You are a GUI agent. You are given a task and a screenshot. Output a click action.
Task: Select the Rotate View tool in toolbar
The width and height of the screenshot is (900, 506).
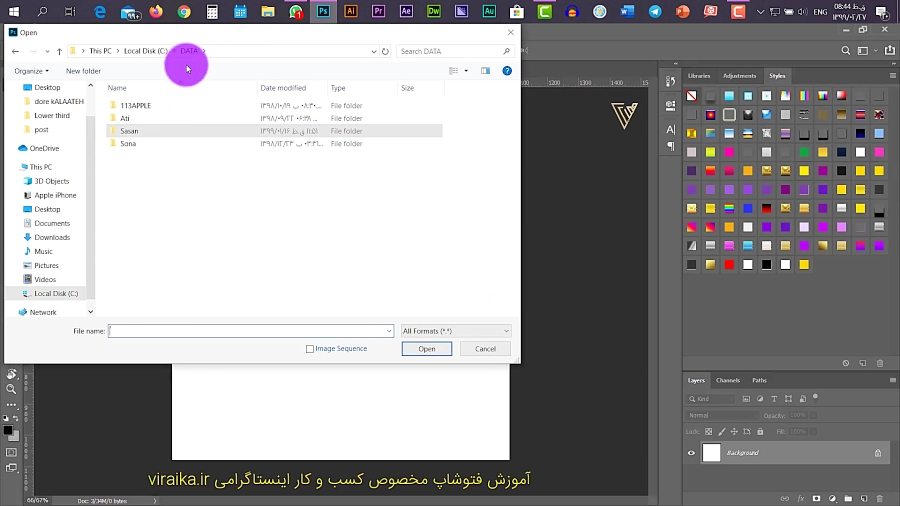pyautogui.click(x=11, y=374)
